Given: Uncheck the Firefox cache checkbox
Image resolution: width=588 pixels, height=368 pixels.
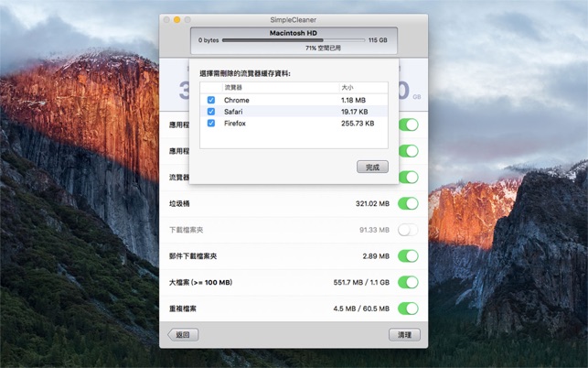Looking at the screenshot, I should point(211,124).
